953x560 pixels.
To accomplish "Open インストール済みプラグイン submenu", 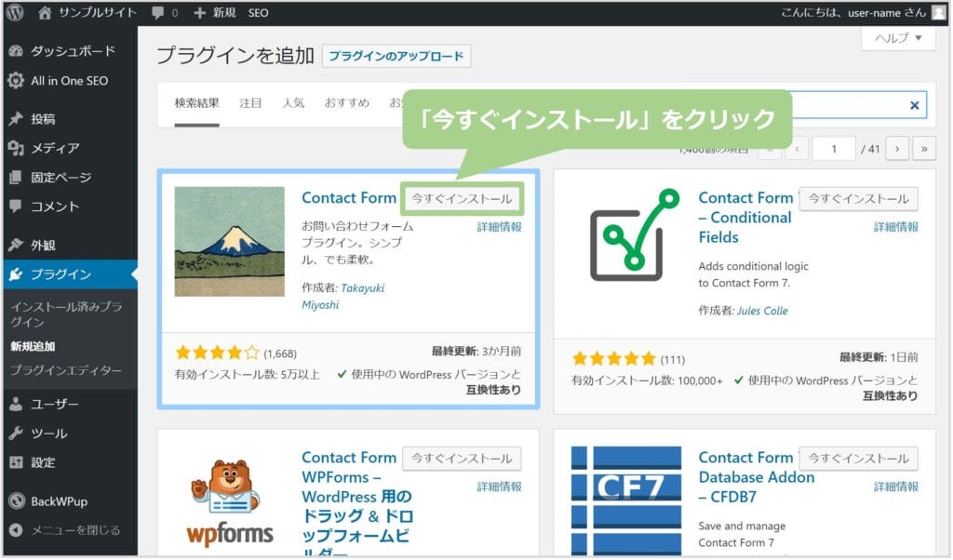I will pyautogui.click(x=66, y=314).
